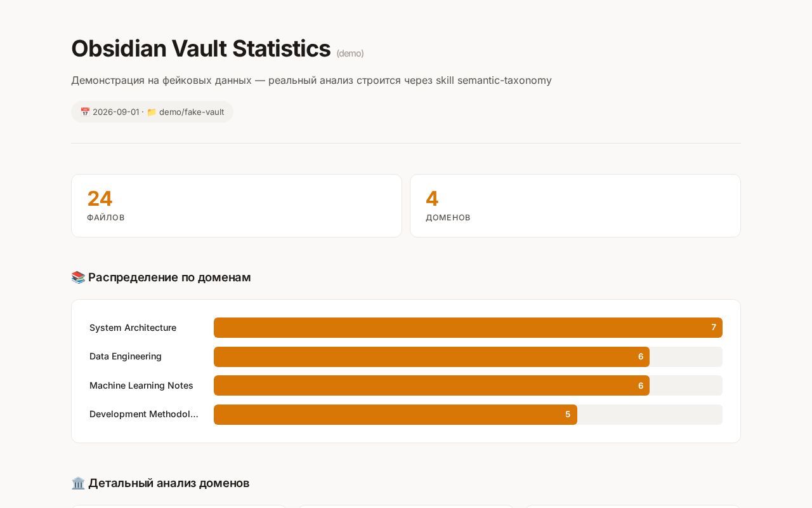The width and height of the screenshot is (812, 508).
Task: Click the Data Engineering bar showing 6
Action: 431,357
